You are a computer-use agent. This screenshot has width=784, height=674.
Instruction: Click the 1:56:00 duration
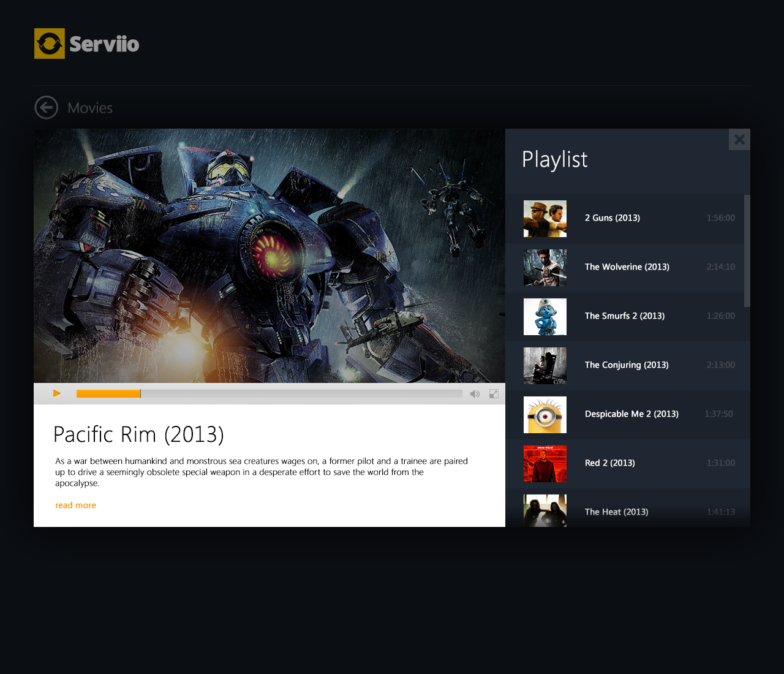pos(721,218)
